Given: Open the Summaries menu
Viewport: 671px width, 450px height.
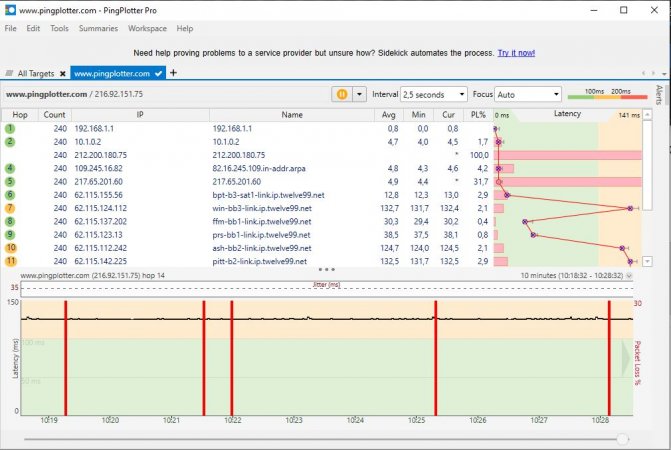Looking at the screenshot, I should pos(98,28).
